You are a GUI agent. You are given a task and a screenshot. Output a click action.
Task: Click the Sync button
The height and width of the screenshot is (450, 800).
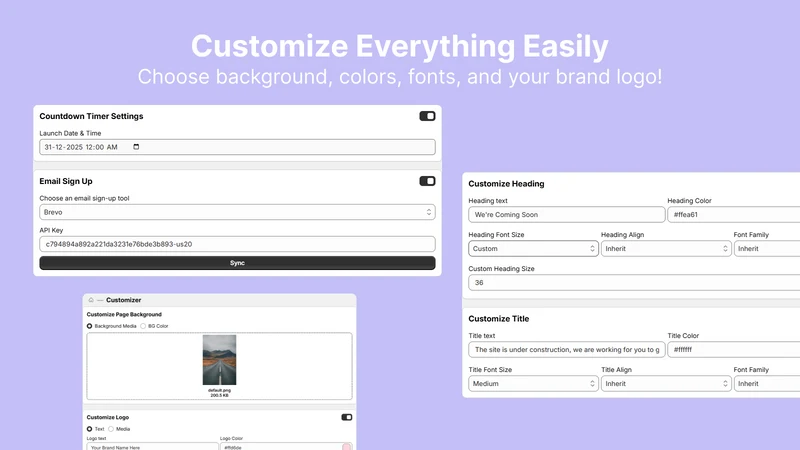[x=237, y=263]
